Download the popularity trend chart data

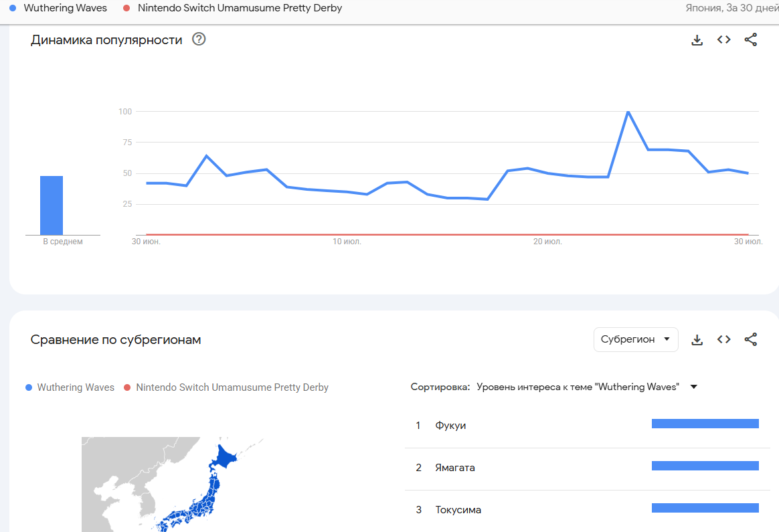697,40
